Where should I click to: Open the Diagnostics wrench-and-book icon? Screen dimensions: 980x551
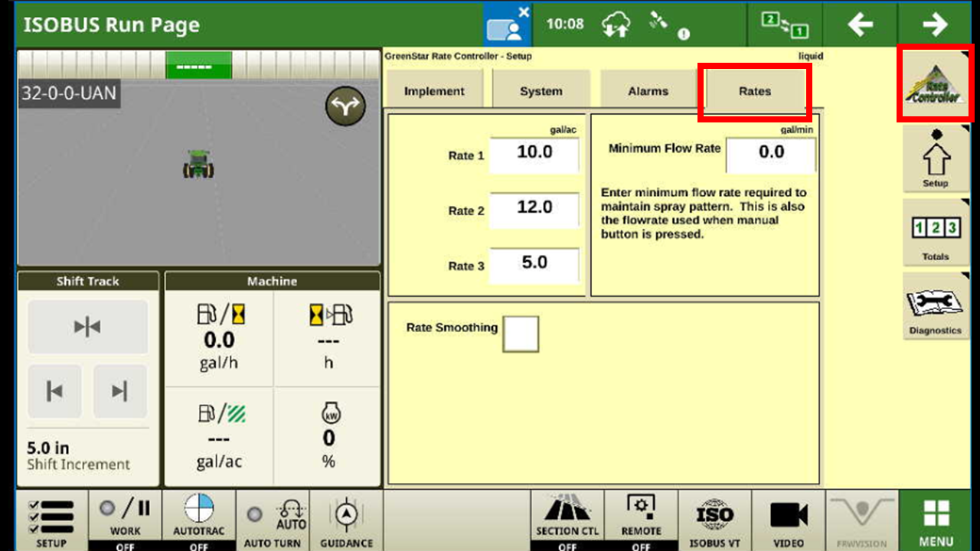coord(935,305)
